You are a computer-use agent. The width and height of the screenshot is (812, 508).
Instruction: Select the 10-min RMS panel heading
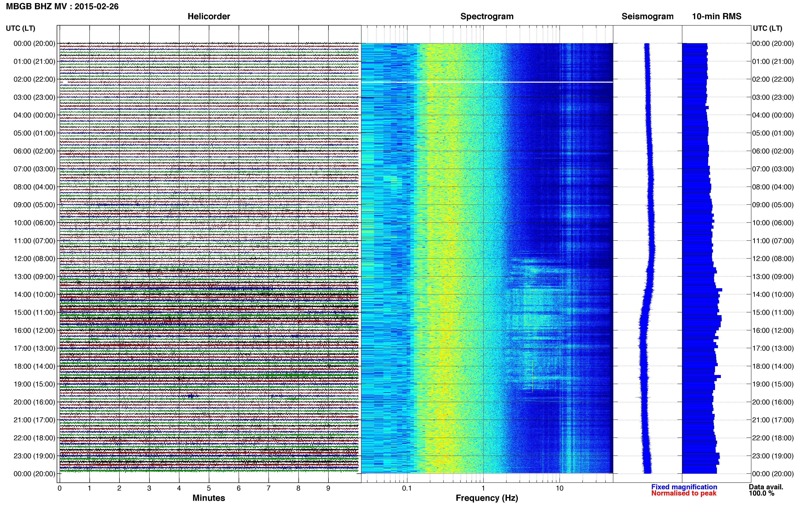(x=717, y=16)
